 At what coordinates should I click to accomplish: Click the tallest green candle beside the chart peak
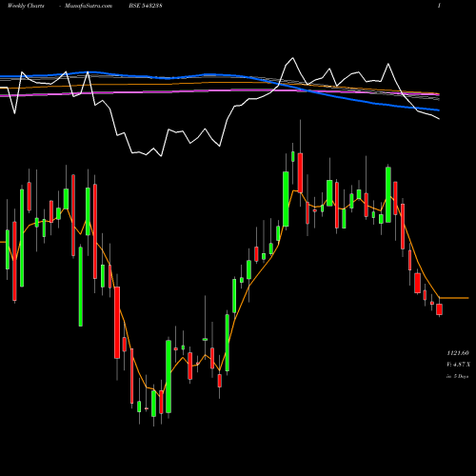click(286, 199)
